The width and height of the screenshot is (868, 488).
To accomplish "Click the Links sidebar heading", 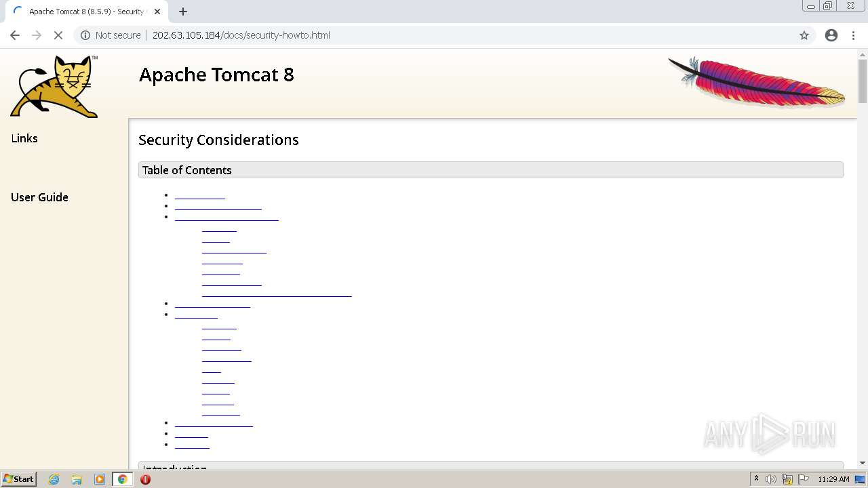I will click(x=24, y=138).
